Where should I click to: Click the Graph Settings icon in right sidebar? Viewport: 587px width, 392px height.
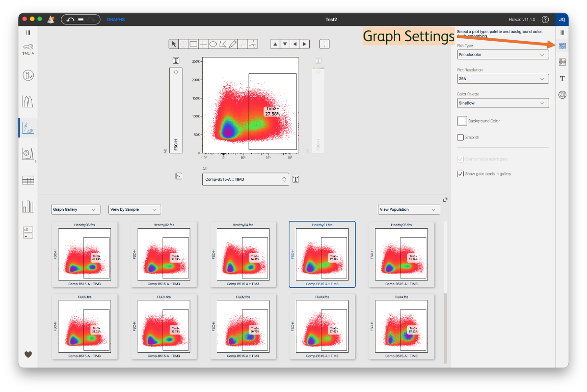coord(562,46)
